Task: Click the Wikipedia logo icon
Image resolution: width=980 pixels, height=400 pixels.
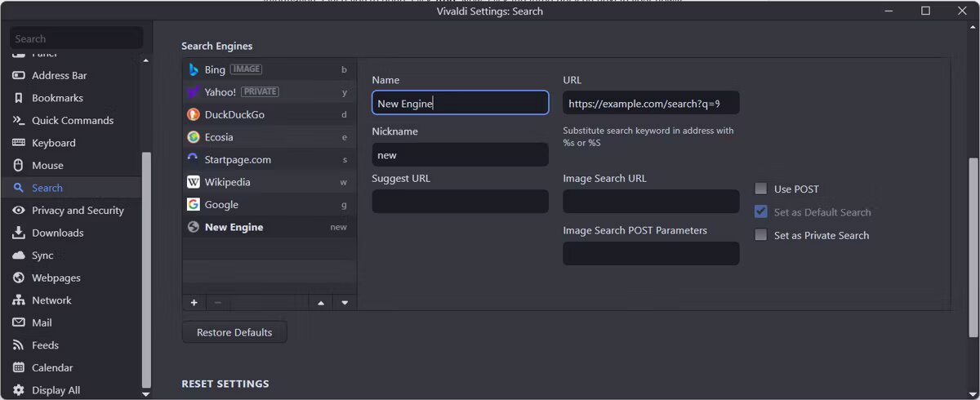Action: pyautogui.click(x=194, y=182)
